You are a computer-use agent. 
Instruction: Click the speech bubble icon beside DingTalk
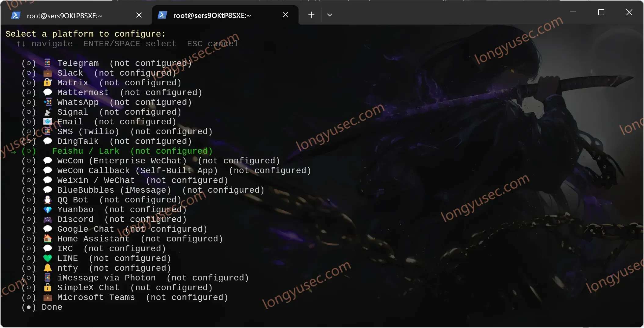pyautogui.click(x=47, y=141)
